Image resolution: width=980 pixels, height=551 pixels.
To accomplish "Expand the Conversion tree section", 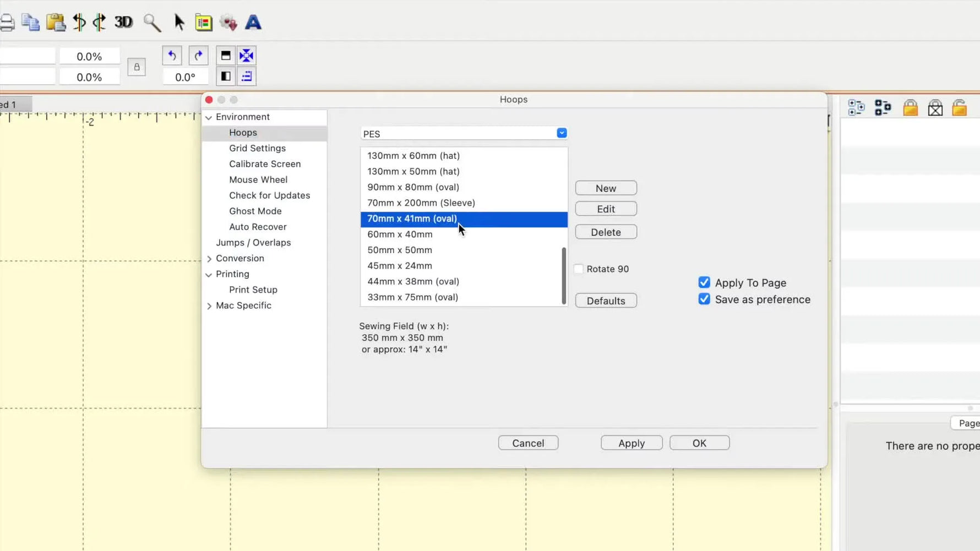I will coord(209,259).
